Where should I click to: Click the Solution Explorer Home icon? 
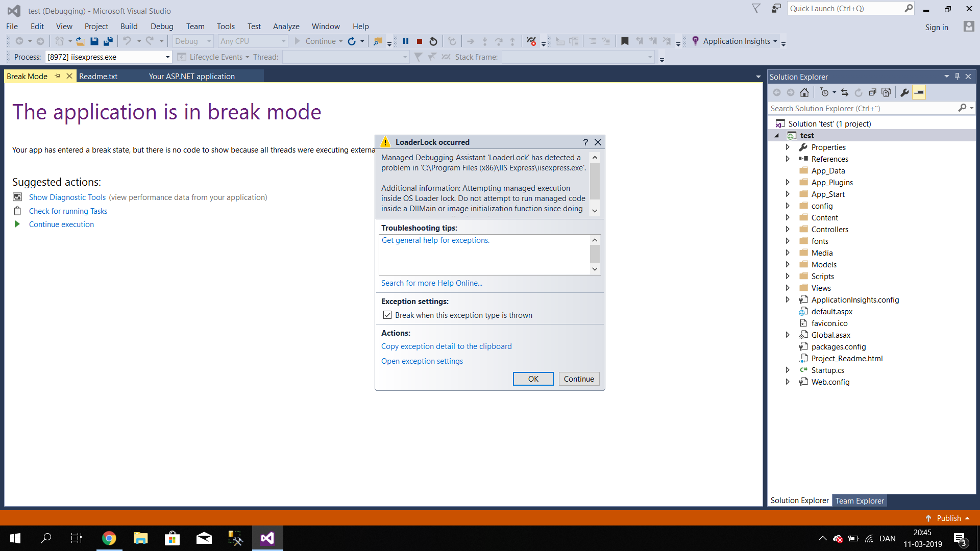(x=804, y=92)
